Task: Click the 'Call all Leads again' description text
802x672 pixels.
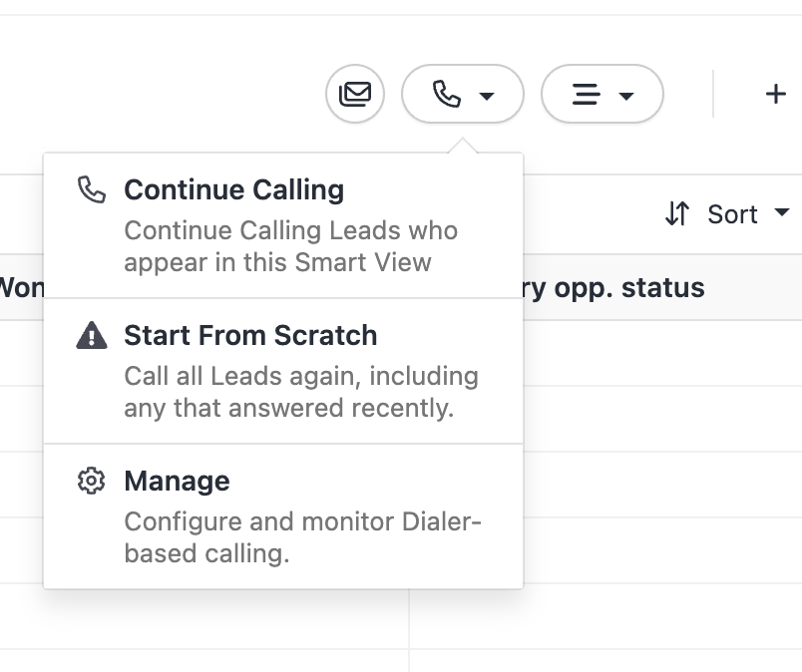Action: [300, 392]
